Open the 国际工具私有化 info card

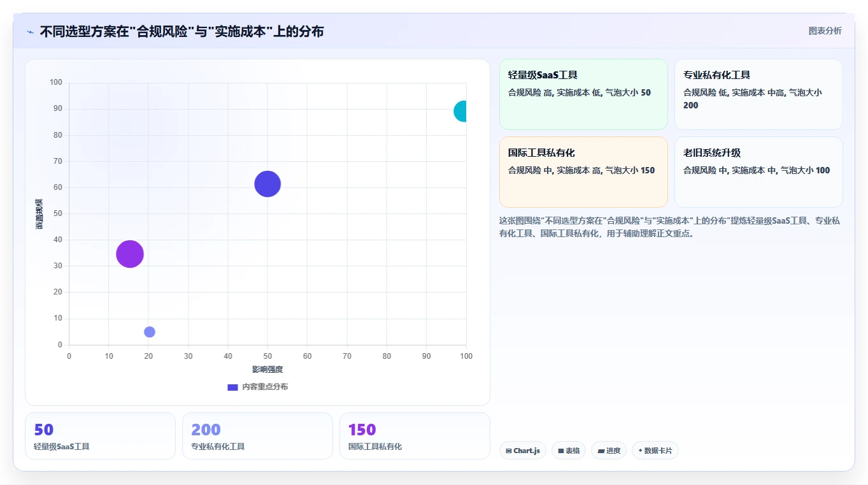[x=583, y=172]
